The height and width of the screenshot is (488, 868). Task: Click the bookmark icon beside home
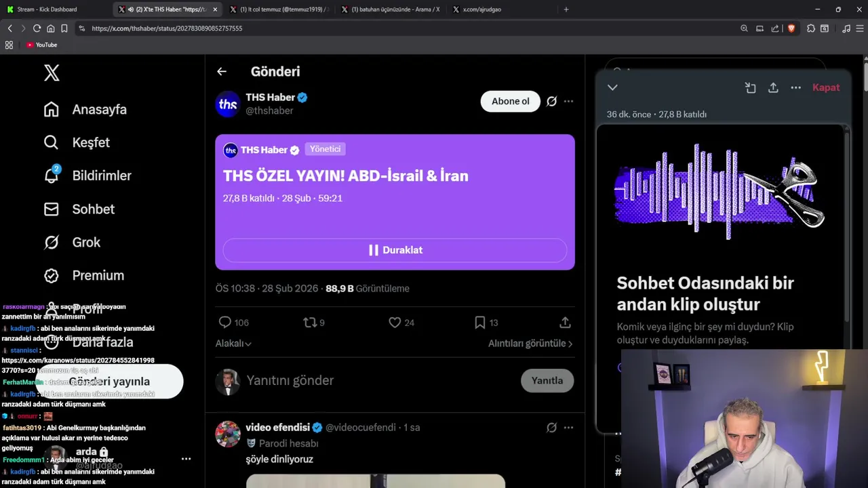point(64,28)
